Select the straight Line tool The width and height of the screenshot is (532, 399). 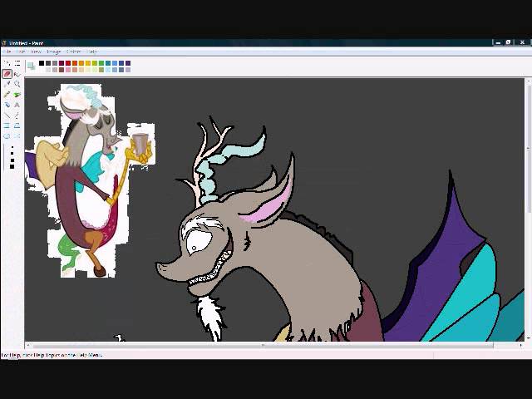7,115
